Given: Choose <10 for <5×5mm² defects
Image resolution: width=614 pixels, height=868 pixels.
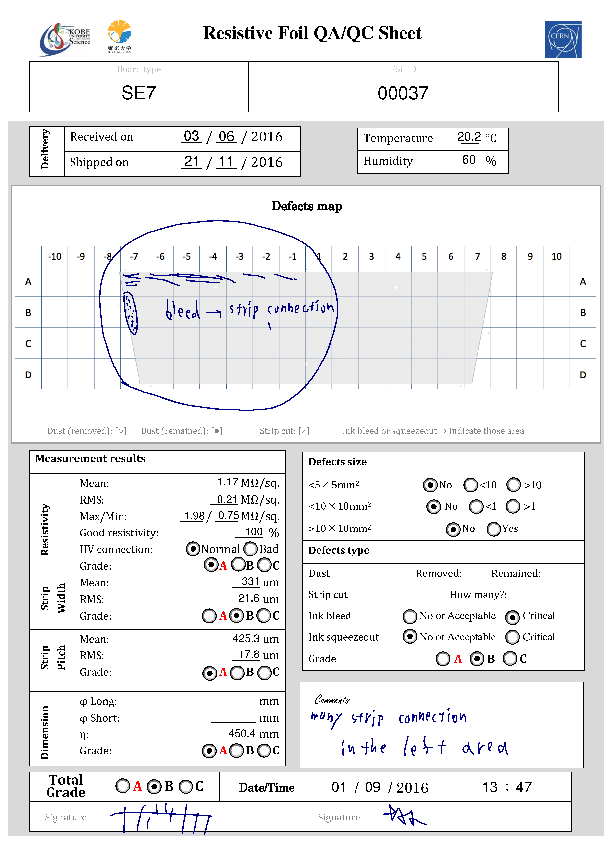Looking at the screenshot, I should pyautogui.click(x=471, y=485).
